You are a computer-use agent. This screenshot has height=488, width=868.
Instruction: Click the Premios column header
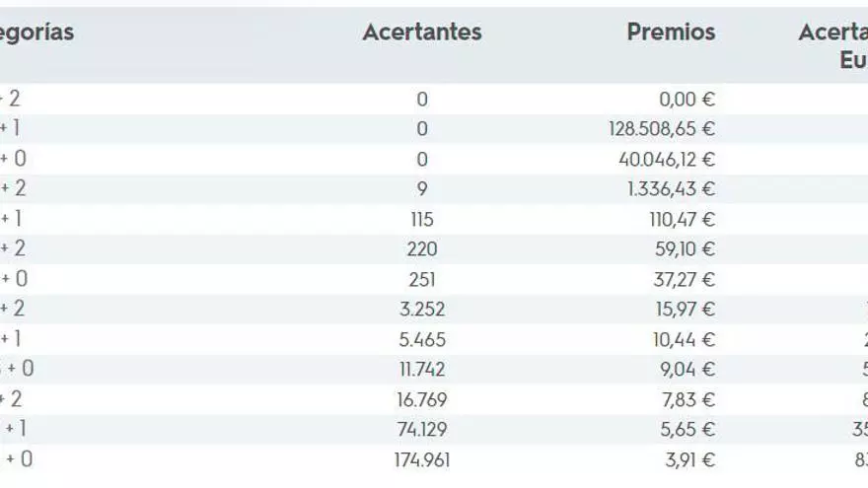671,32
